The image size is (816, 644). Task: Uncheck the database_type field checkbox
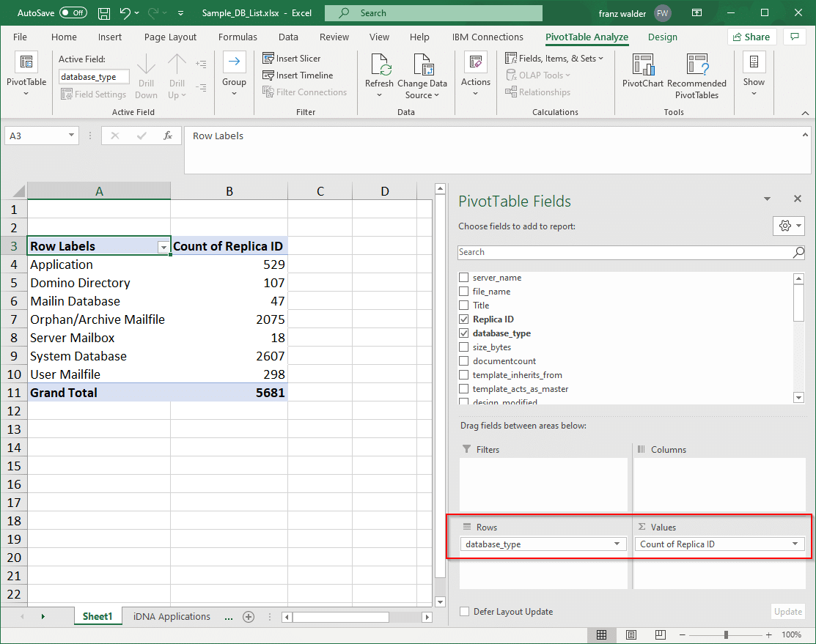tap(463, 333)
